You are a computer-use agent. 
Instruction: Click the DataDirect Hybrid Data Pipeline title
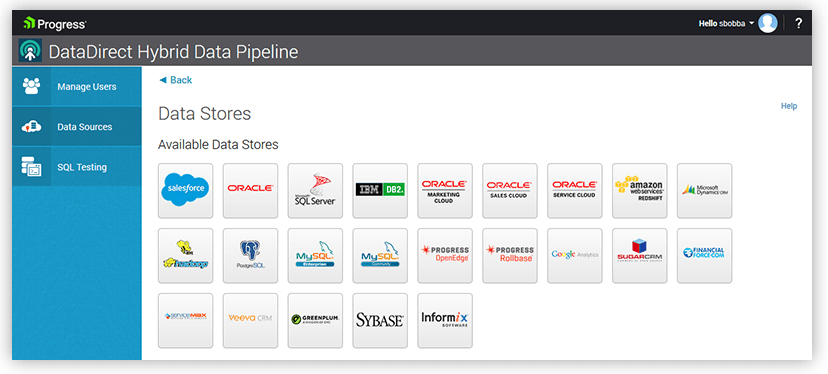173,52
